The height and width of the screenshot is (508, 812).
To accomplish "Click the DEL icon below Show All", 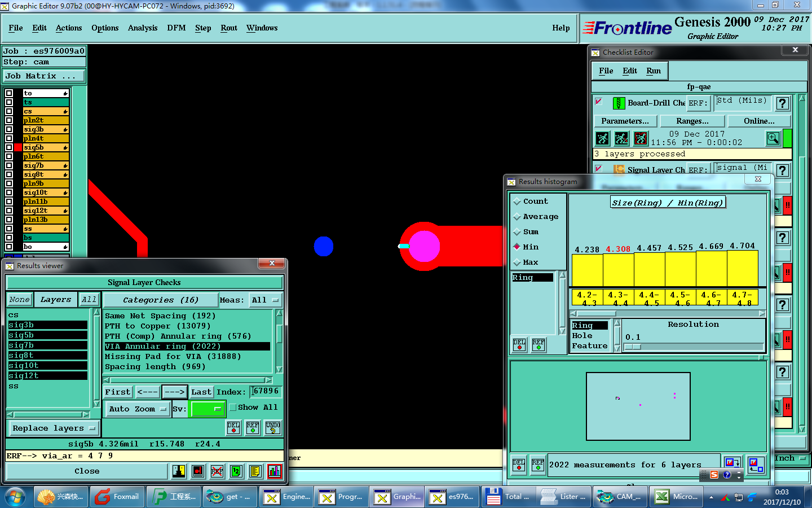I will click(x=233, y=428).
